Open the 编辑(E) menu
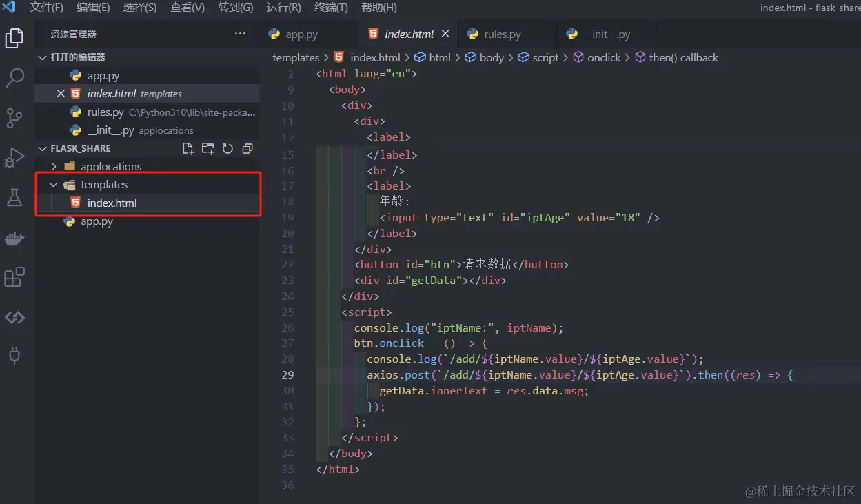The width and height of the screenshot is (861, 504). (93, 8)
